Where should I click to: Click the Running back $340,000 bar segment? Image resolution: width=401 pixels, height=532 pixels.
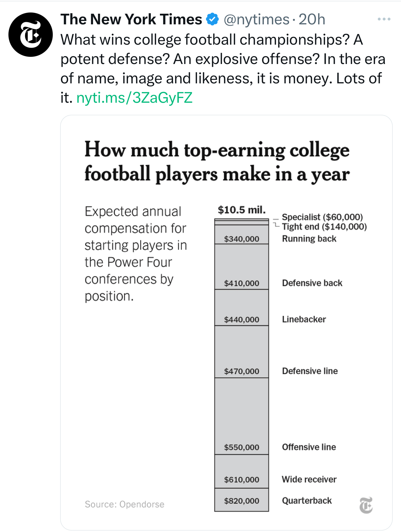tap(241, 234)
